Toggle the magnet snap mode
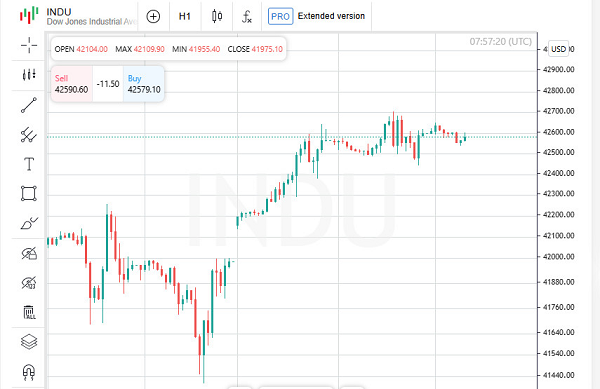 [x=29, y=372]
